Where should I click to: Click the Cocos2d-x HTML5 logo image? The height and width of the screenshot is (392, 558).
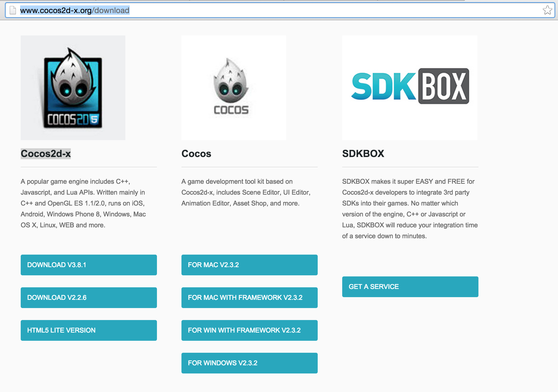pos(73,88)
